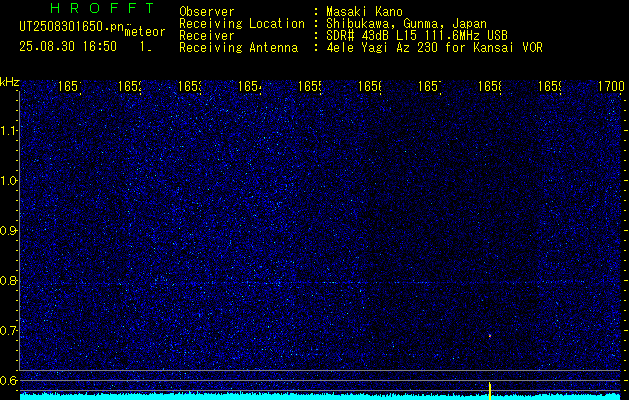Viewport: 629px width, 400px height.
Task: Click the 1652 time axis label
Action: point(130,86)
